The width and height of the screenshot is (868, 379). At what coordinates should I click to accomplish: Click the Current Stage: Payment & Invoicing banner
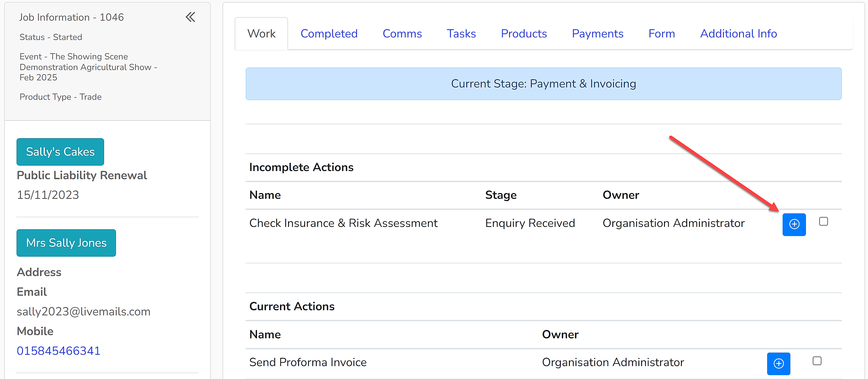pyautogui.click(x=544, y=84)
